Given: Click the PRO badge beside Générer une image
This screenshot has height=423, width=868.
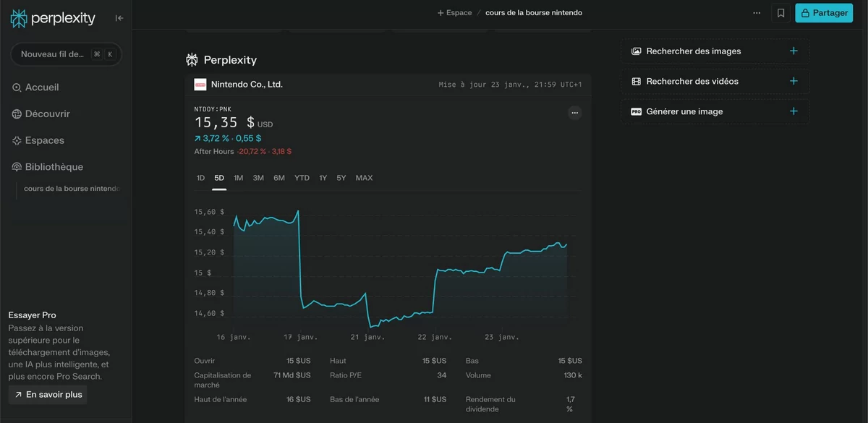Looking at the screenshot, I should click(637, 112).
